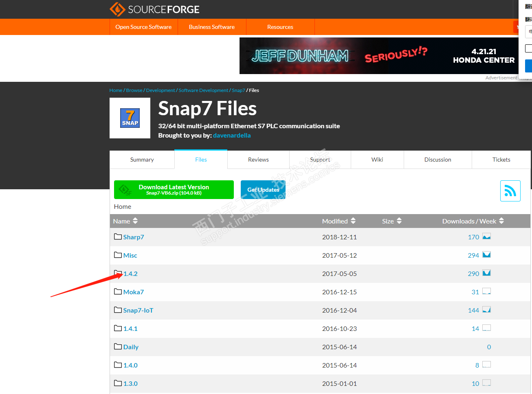Click the Software Development breadcrumb link
The height and width of the screenshot is (394, 532).
(203, 90)
